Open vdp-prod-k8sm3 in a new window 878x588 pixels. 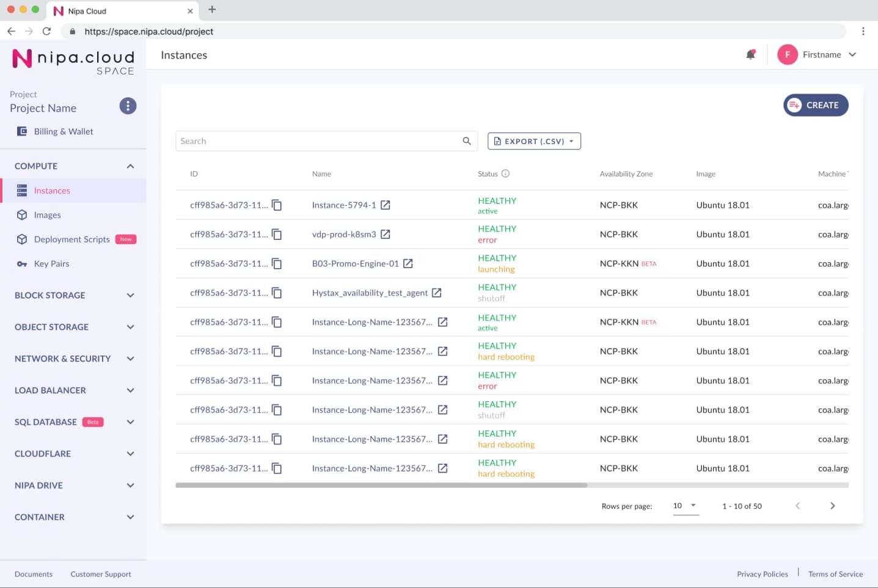[386, 234]
